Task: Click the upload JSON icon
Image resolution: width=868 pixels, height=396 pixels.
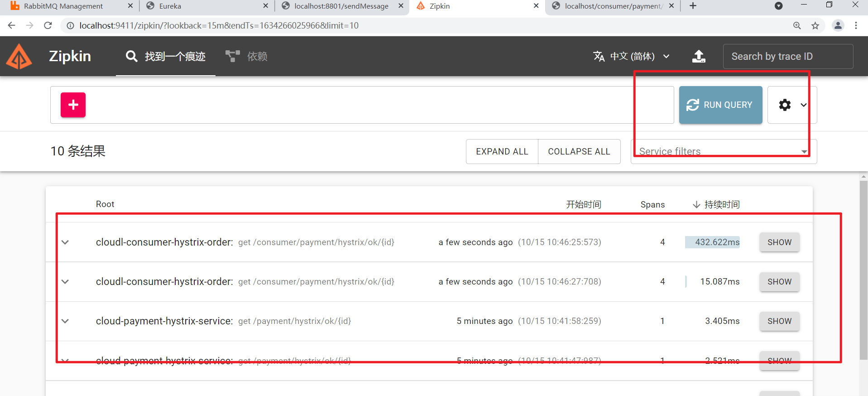Action: click(x=699, y=56)
